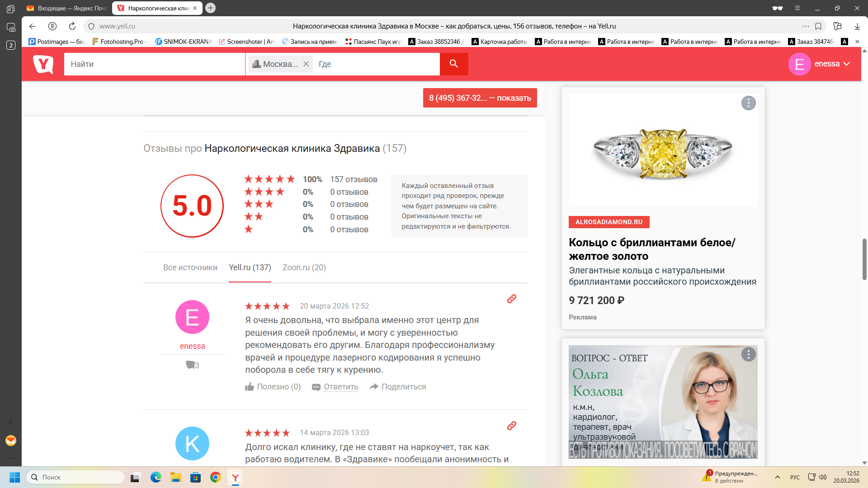Click the Найти search input field
This screenshot has height=488, width=868.
pyautogui.click(x=154, y=64)
